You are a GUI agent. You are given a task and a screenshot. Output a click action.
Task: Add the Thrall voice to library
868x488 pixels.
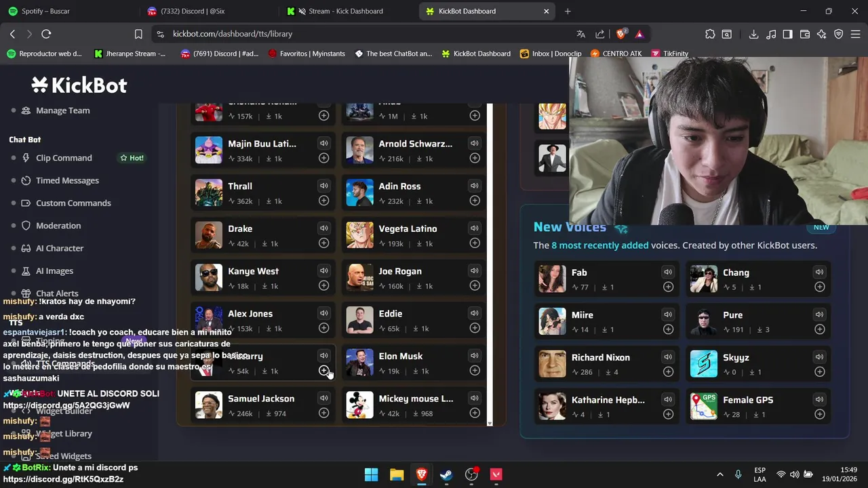pyautogui.click(x=323, y=201)
